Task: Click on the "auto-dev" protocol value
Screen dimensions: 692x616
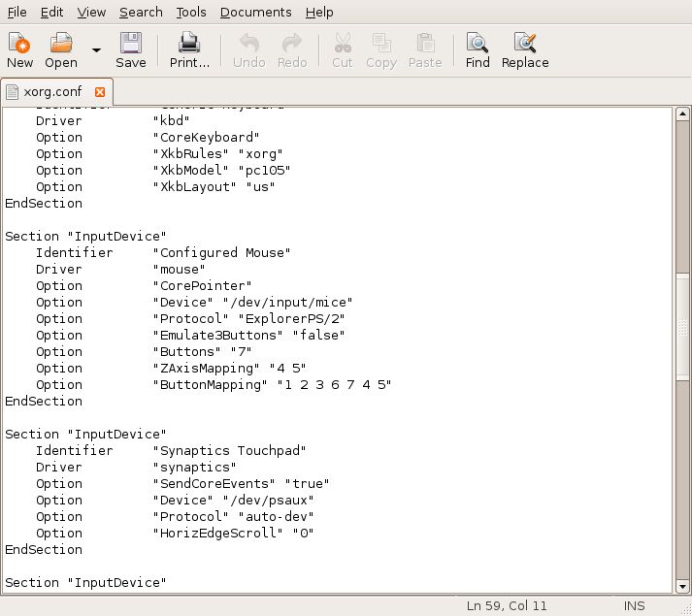Action: tap(276, 517)
